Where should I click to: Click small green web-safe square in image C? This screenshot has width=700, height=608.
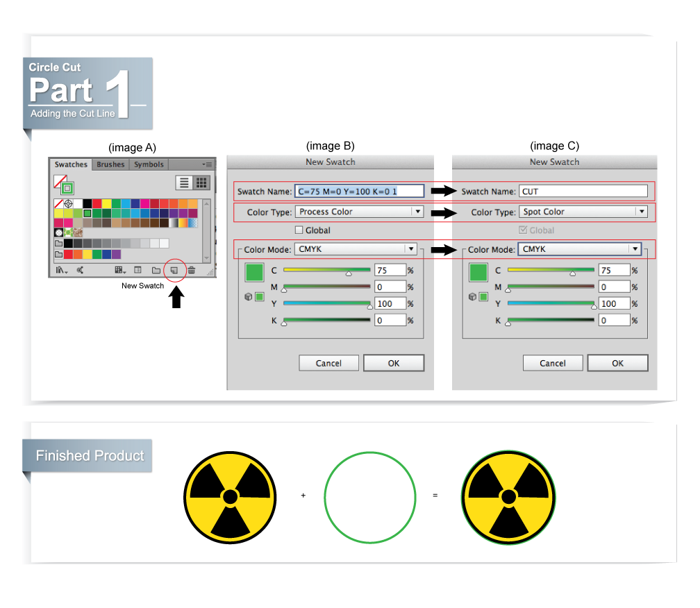(x=483, y=296)
